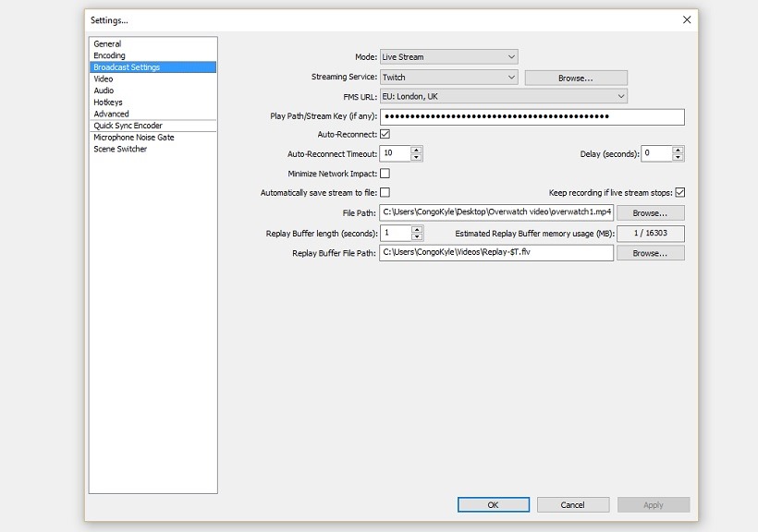Go to Hotkeys settings
Viewport: 758px width, 532px height.
click(x=153, y=102)
